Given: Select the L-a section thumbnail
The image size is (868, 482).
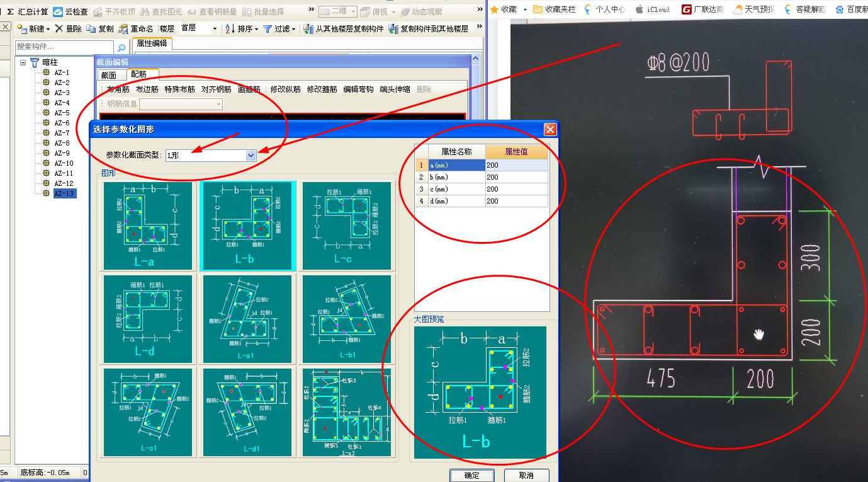Looking at the screenshot, I should 148,226.
